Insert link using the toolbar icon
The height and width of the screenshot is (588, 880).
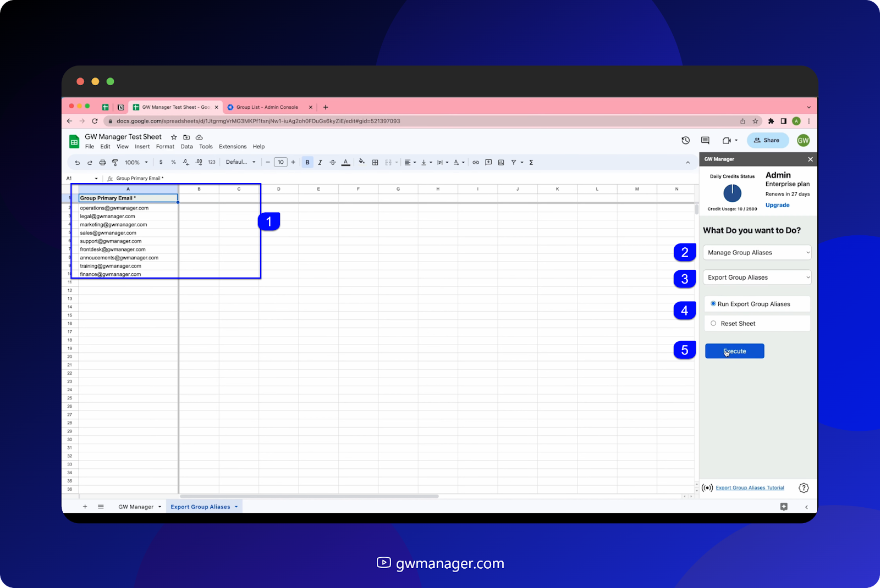click(x=476, y=163)
